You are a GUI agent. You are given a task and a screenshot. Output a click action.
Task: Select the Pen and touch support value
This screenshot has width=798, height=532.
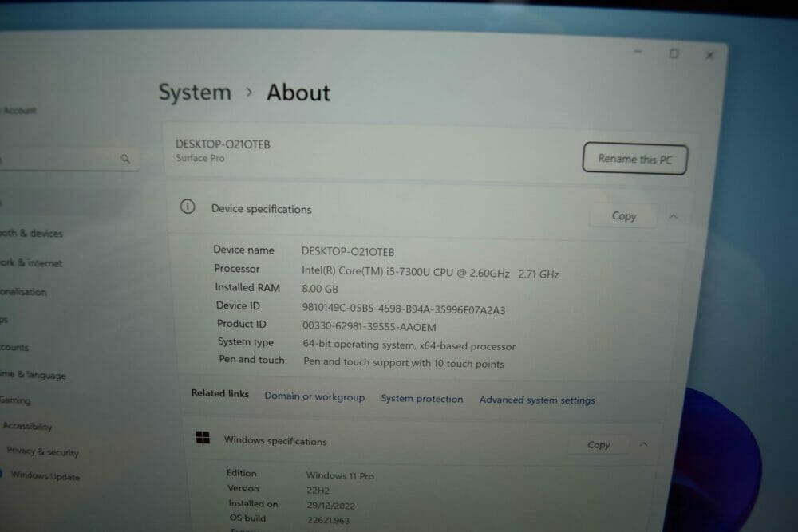[x=404, y=363]
